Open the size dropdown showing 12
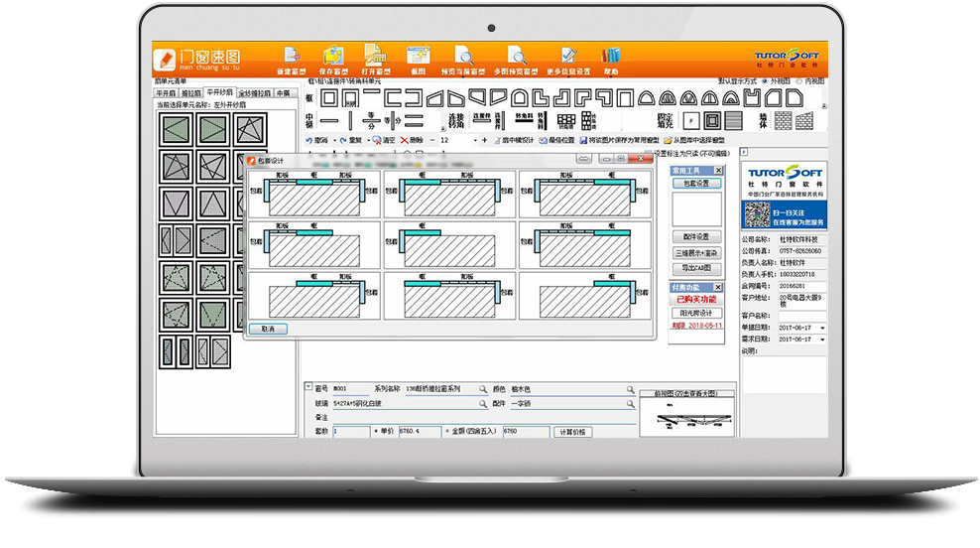Screen dimensions: 980x548 [x=475, y=140]
